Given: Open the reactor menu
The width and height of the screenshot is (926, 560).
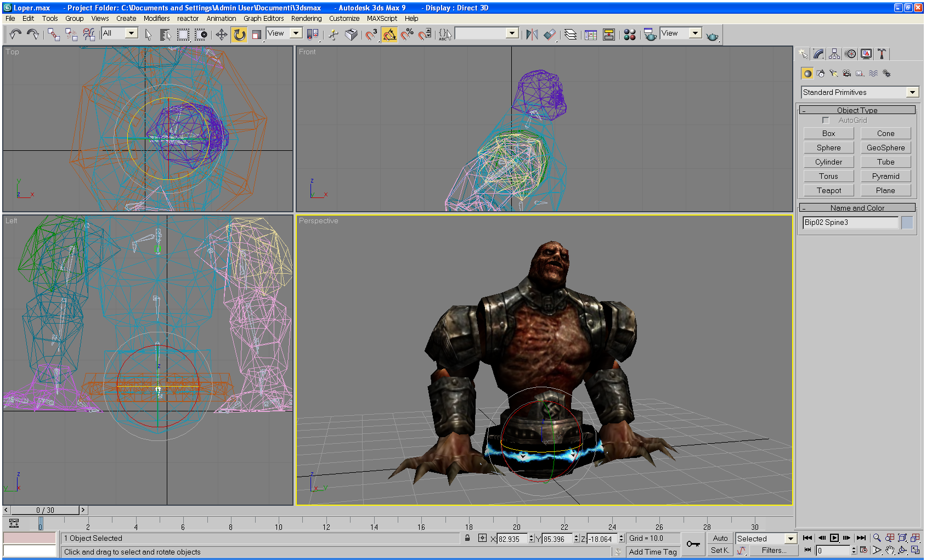Looking at the screenshot, I should pyautogui.click(x=188, y=18).
